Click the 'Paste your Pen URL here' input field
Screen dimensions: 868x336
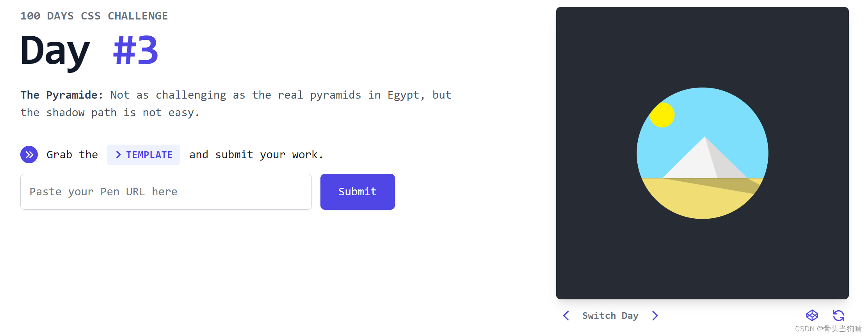[166, 191]
